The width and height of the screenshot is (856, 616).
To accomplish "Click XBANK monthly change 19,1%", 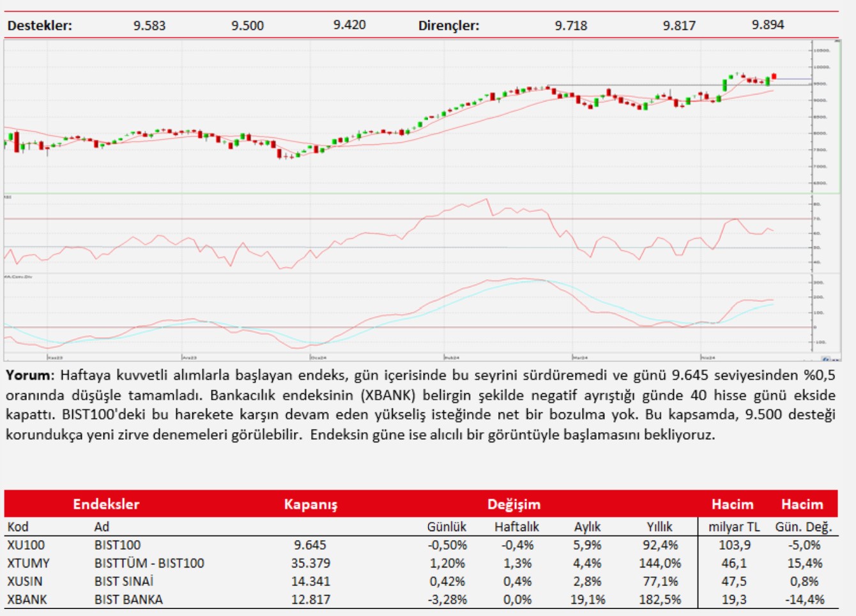I will 588,599.
